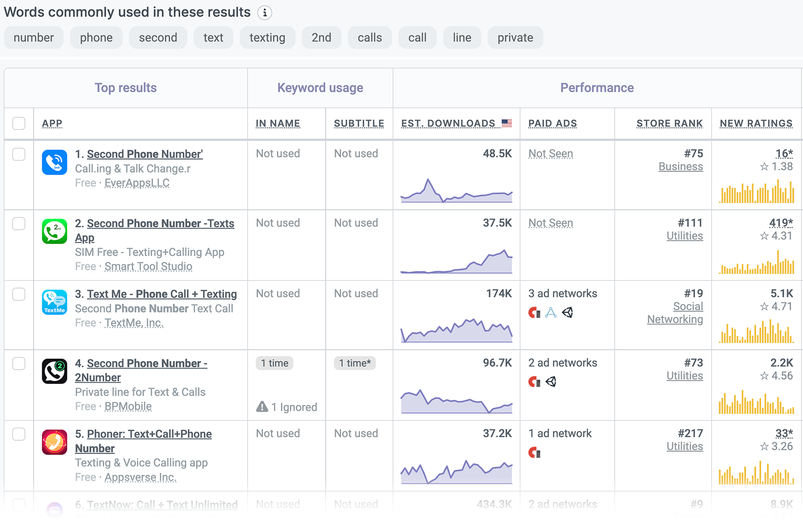
Task: Click the red ad network icon for Phoner
Action: pos(535,453)
